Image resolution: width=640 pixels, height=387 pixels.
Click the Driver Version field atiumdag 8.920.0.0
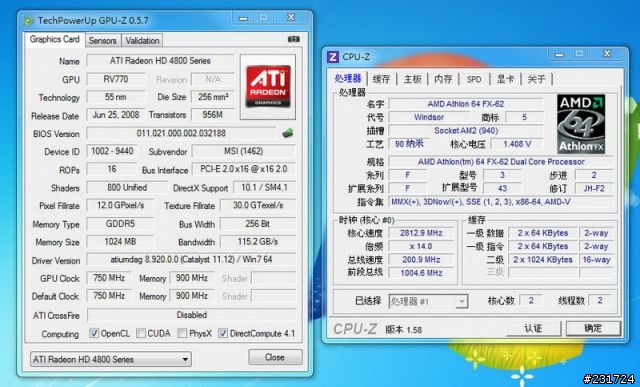point(191,260)
